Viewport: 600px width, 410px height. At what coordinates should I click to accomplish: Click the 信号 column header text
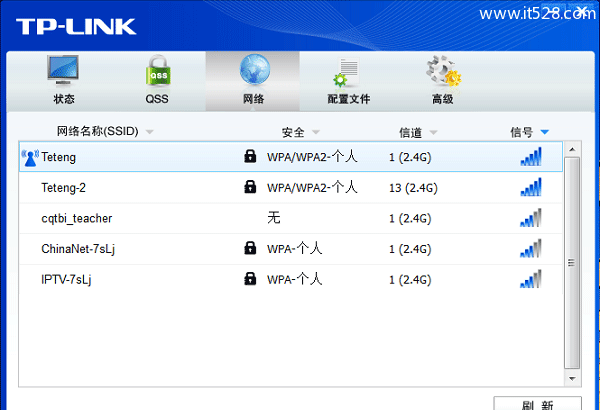pos(522,132)
